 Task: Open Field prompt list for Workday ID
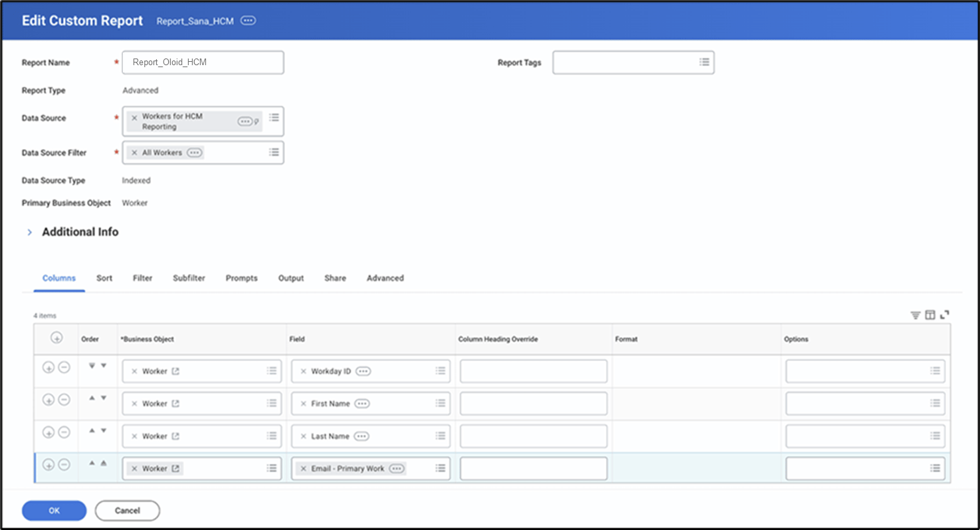pos(441,371)
